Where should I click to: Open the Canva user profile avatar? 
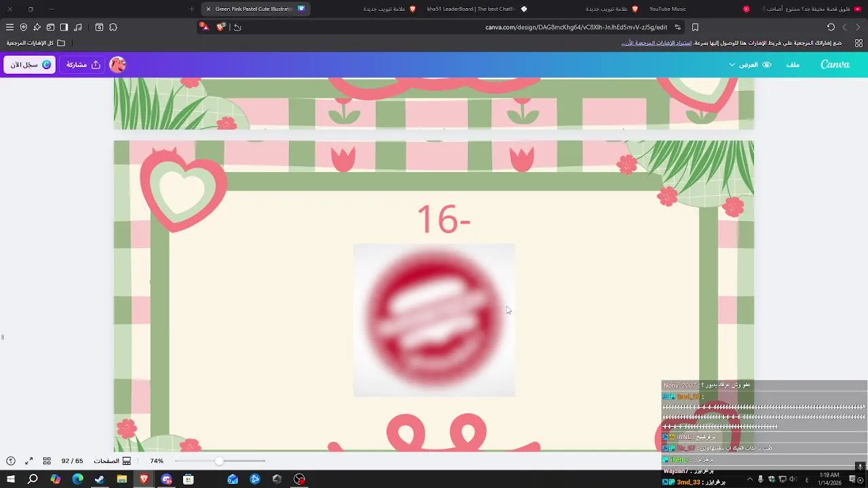pos(117,64)
